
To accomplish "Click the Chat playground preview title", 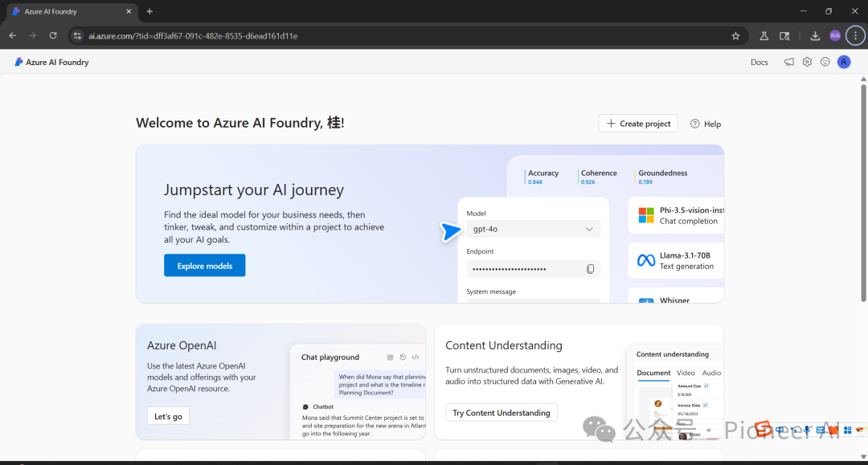I will 330,357.
